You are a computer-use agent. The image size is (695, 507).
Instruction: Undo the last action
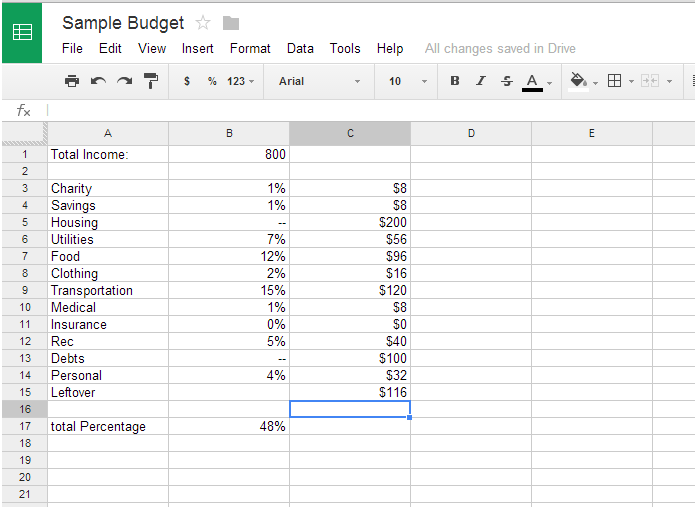98,81
